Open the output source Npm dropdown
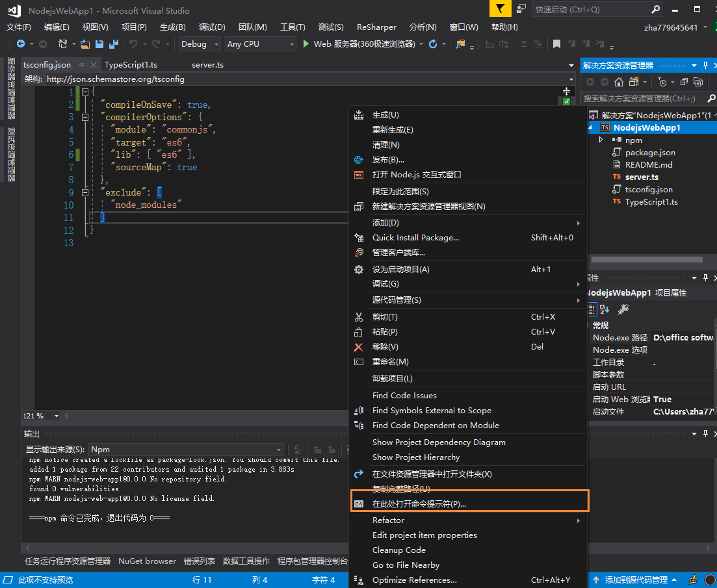Viewport: 717px width, 588px height. point(186,449)
